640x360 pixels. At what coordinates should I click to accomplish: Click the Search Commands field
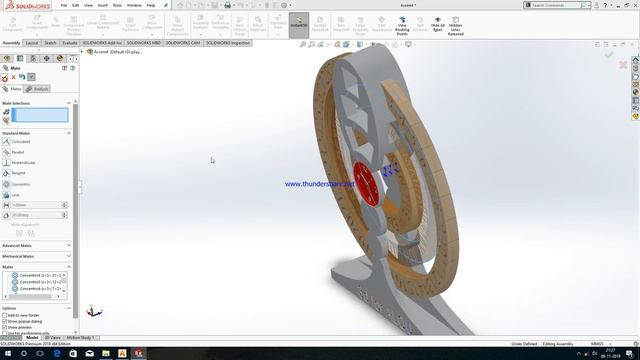(555, 5)
